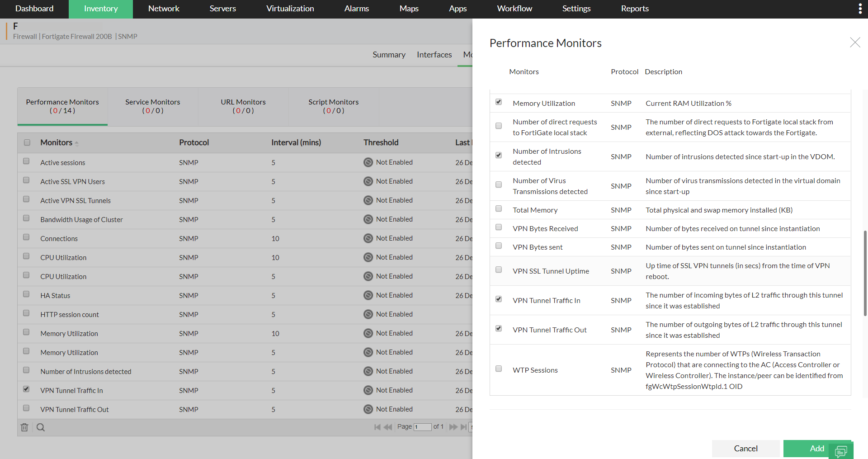Open the Alarms menu
The width and height of the screenshot is (868, 459).
pyautogui.click(x=357, y=9)
